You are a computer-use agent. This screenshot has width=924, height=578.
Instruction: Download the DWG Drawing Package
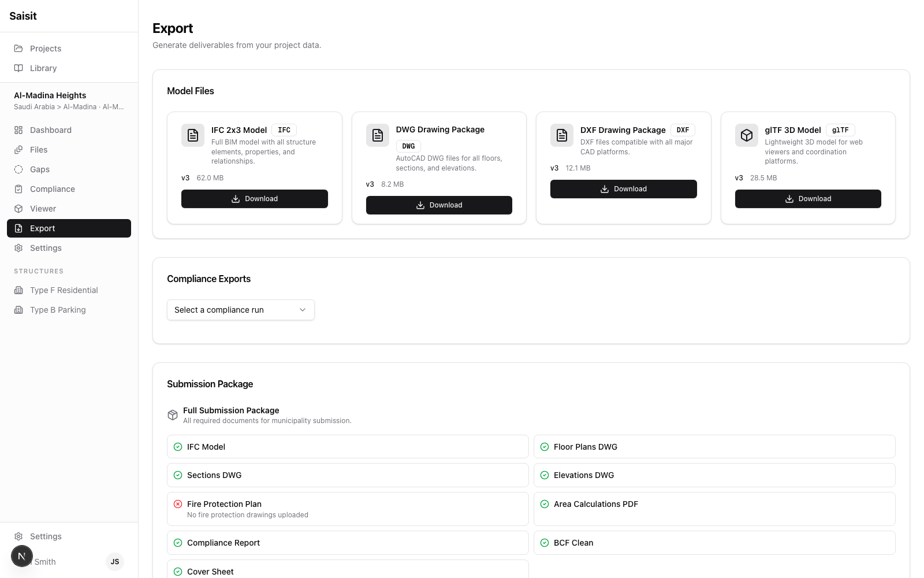pos(439,205)
